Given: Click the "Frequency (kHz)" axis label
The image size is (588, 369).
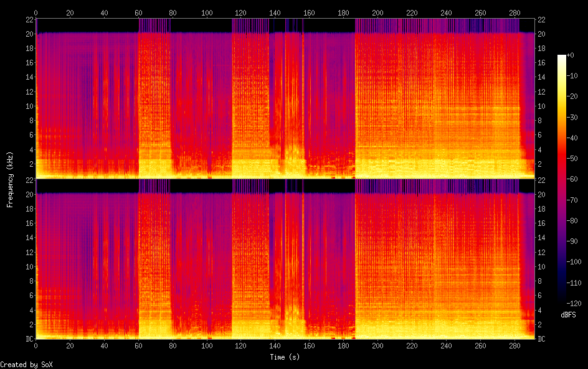Looking at the screenshot, I should (9, 179).
